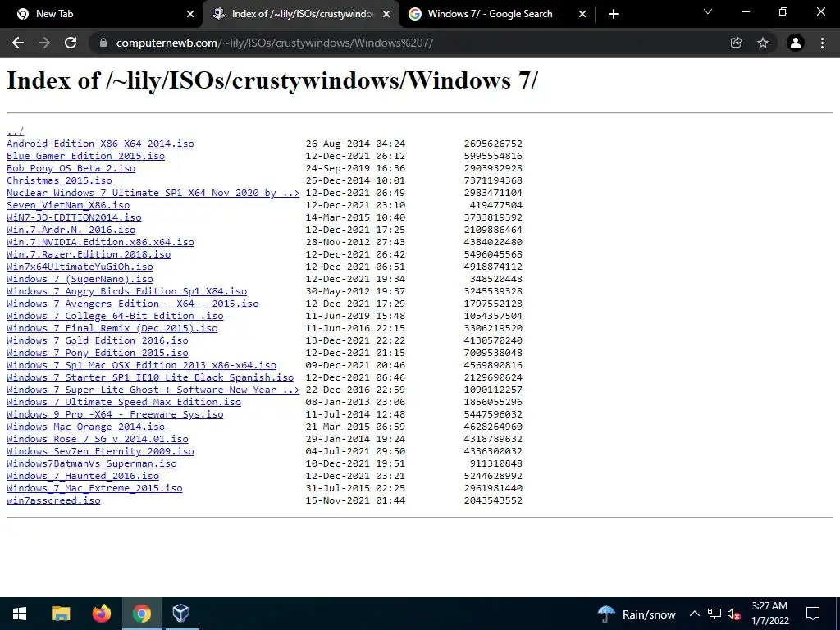Launch Firefox from the taskbar

point(101,614)
